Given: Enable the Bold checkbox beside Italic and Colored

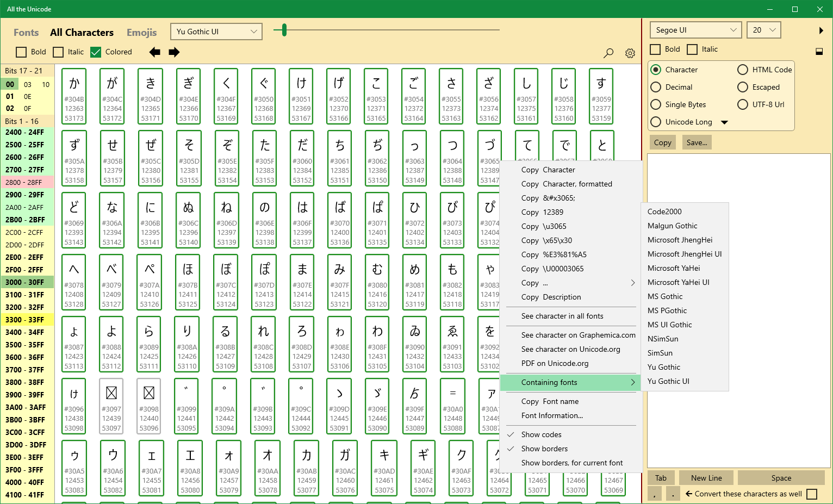Looking at the screenshot, I should (21, 52).
